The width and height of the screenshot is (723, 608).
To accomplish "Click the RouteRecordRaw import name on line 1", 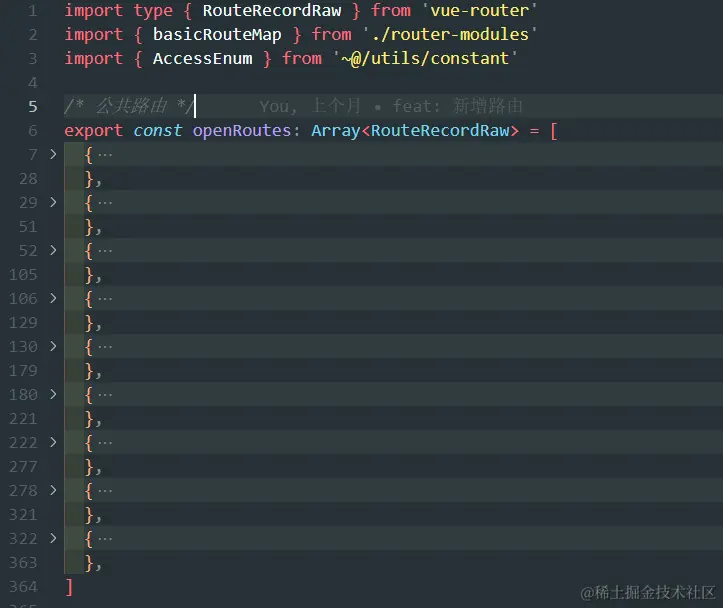I will pos(272,11).
